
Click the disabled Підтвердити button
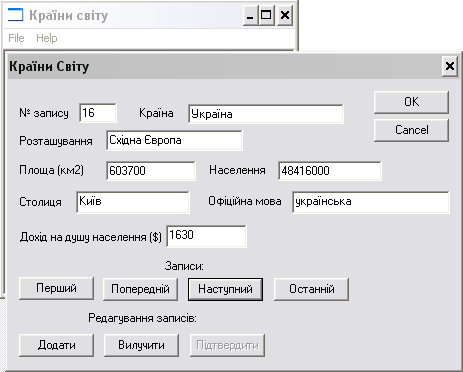coord(227,345)
